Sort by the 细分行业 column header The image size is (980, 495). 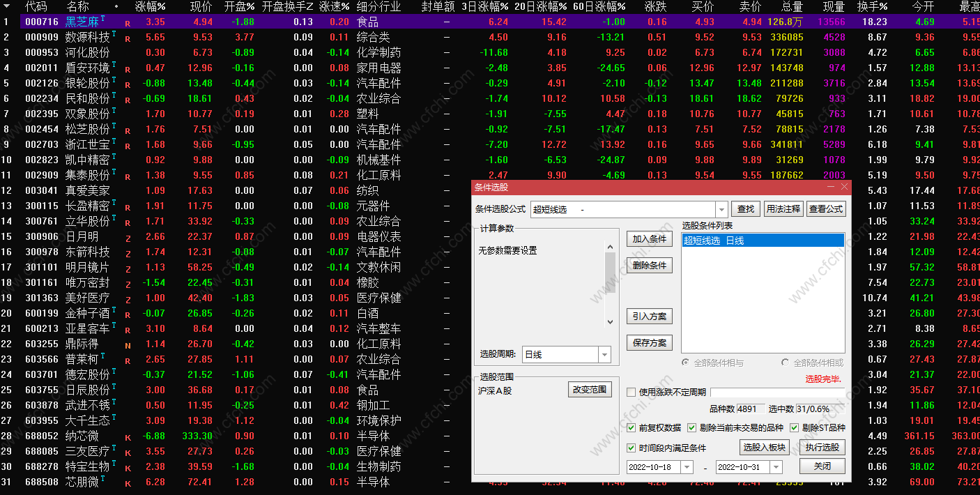click(378, 7)
